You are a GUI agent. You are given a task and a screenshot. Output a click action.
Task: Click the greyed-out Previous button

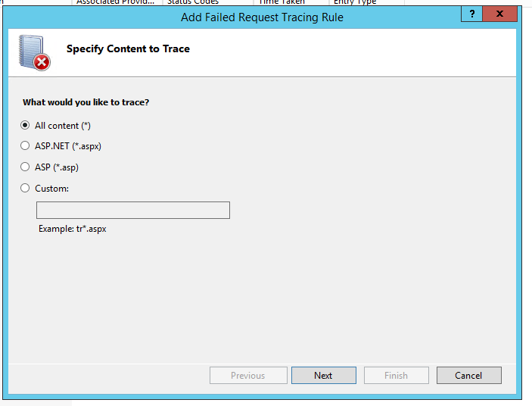tap(248, 375)
